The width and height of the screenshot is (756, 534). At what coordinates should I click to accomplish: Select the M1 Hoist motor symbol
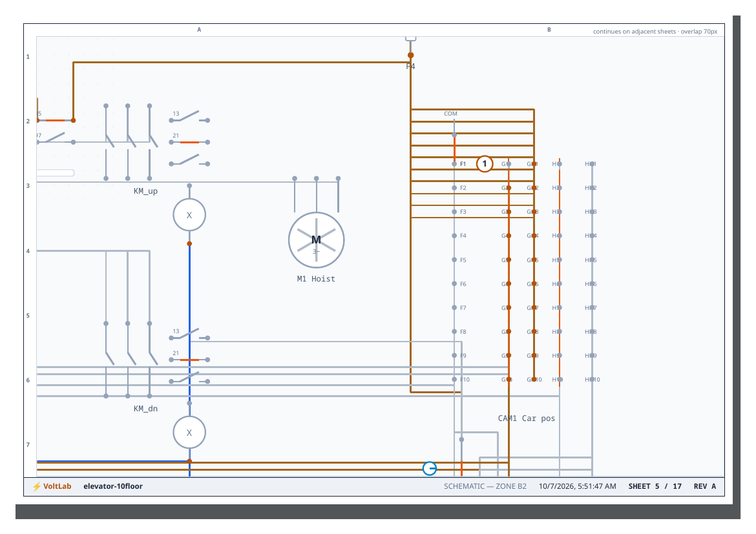tap(316, 240)
